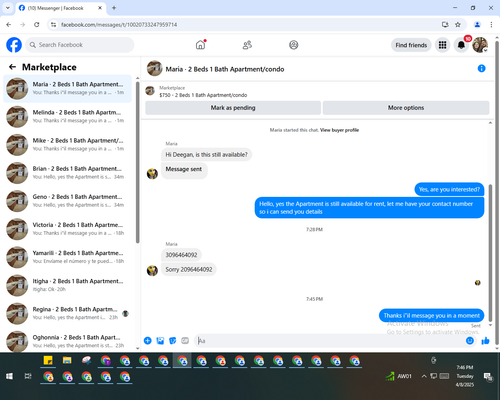
Task: Open Windows Start button
Action: (x=9, y=376)
